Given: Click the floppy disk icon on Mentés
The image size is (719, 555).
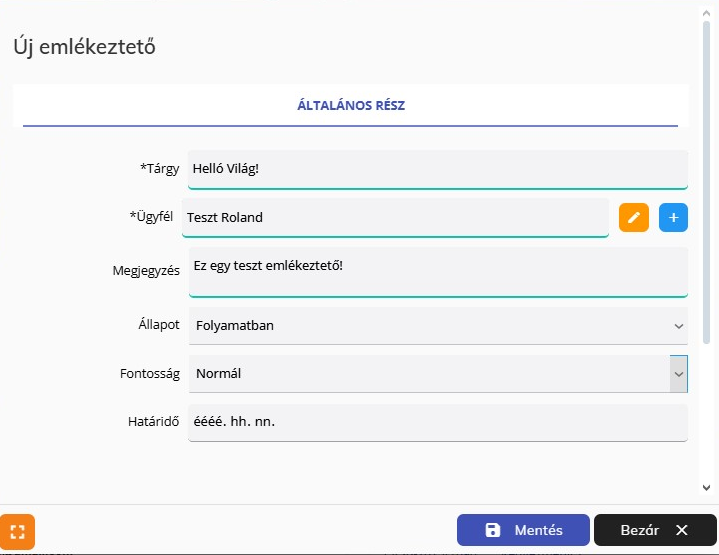Looking at the screenshot, I should point(492,530).
